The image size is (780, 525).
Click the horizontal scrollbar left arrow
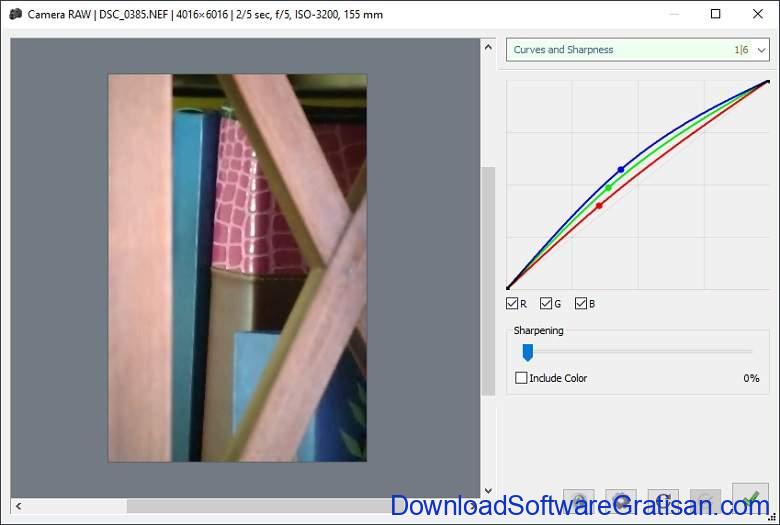pos(18,506)
